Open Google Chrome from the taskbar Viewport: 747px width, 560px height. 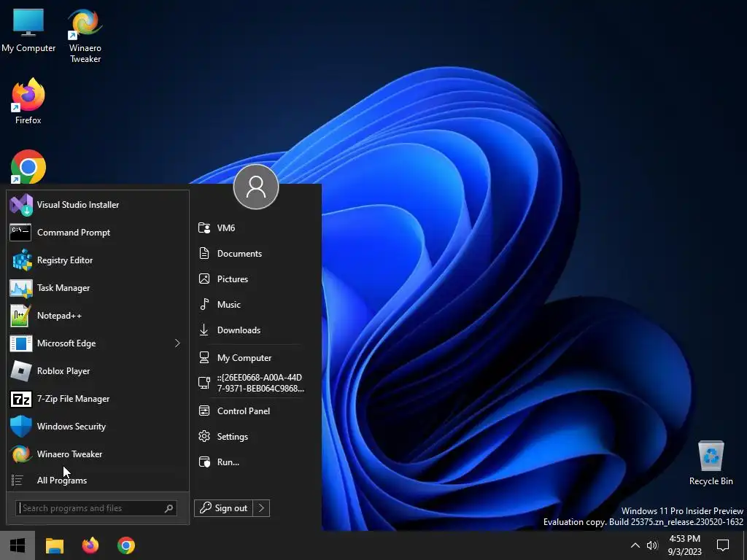(x=126, y=545)
